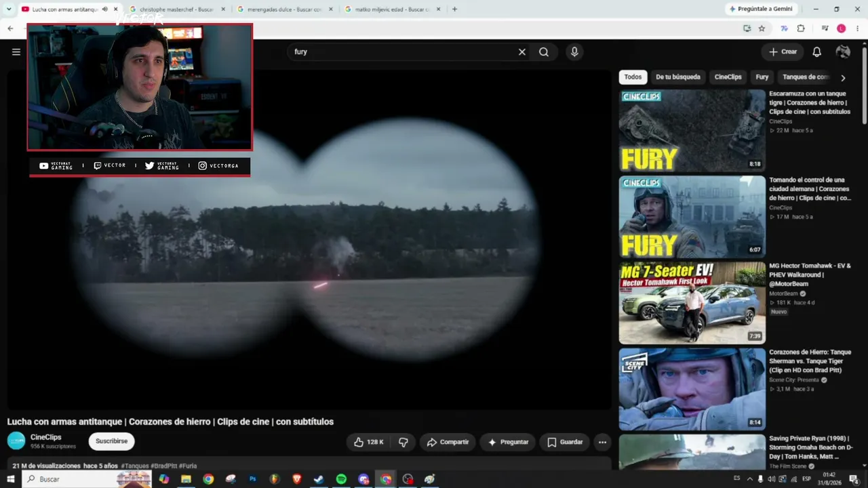Expand the tab search dropdown arrow
Image resolution: width=868 pixels, height=488 pixels.
point(9,9)
